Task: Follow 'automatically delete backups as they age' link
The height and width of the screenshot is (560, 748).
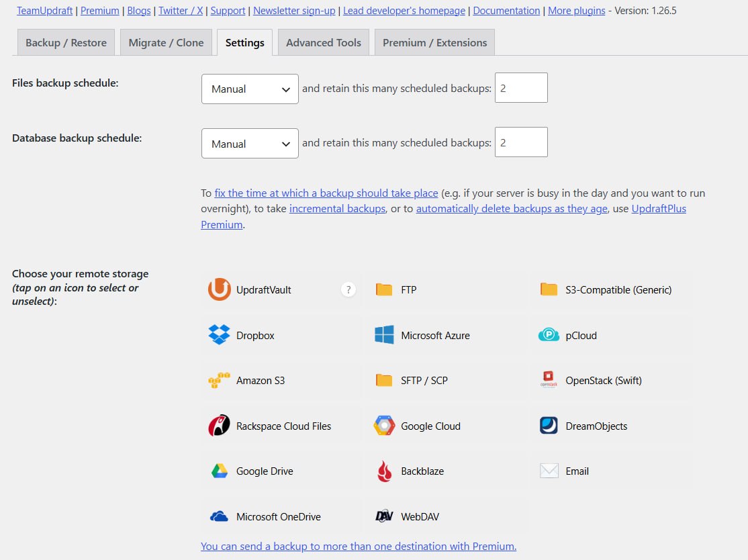Action: [x=512, y=208]
